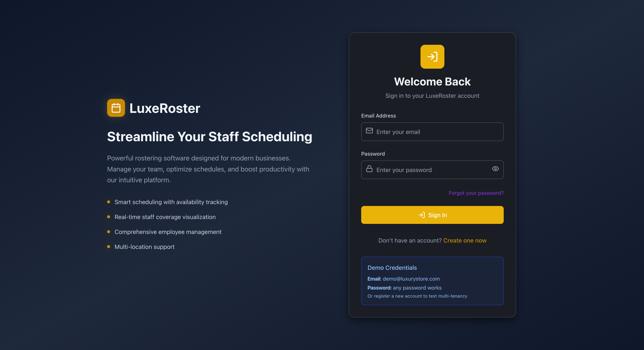The width and height of the screenshot is (644, 350).
Task: Click the yellow login arrow icon above Welcome Back
Action: pos(432,57)
